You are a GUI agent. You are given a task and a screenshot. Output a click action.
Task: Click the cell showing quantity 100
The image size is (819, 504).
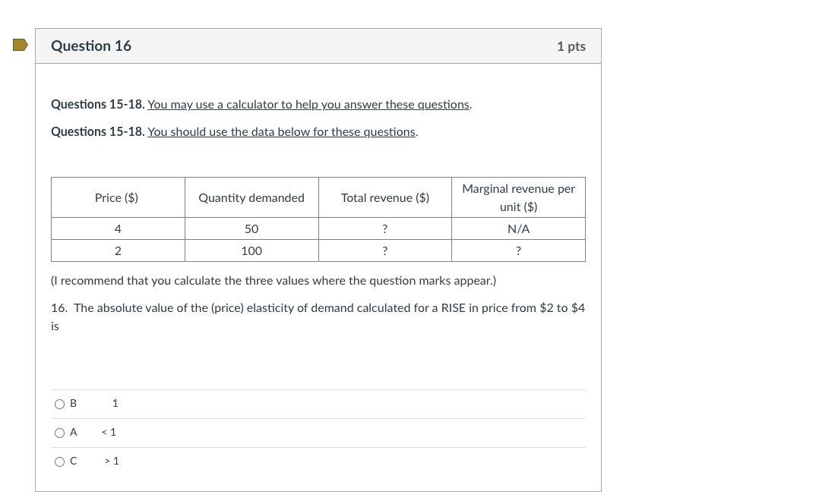[251, 250]
